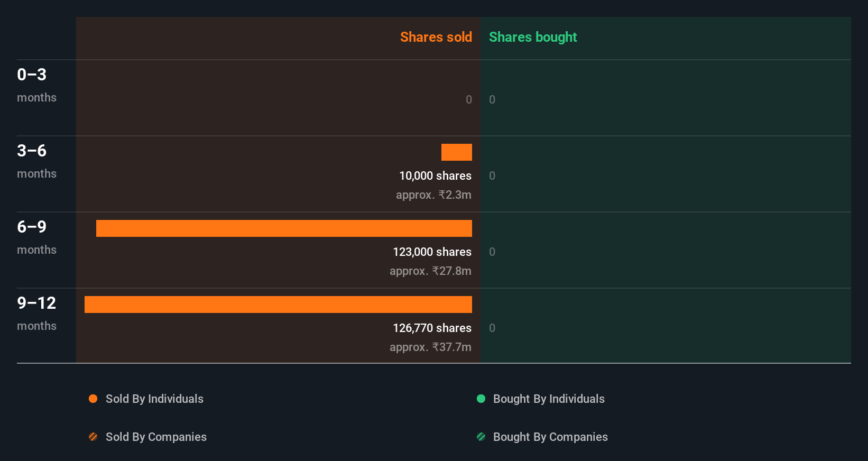Click the 3–6 months row label

[x=36, y=161]
